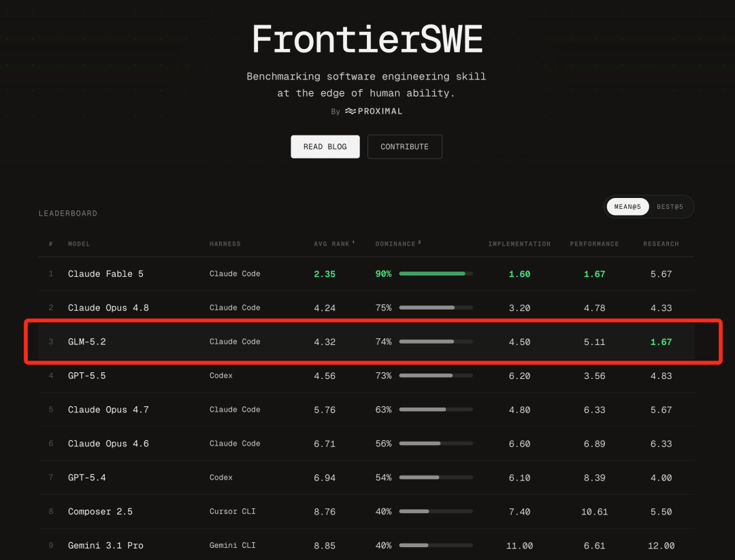
Task: Select the GPT-5.5 model name
Action: coord(86,376)
